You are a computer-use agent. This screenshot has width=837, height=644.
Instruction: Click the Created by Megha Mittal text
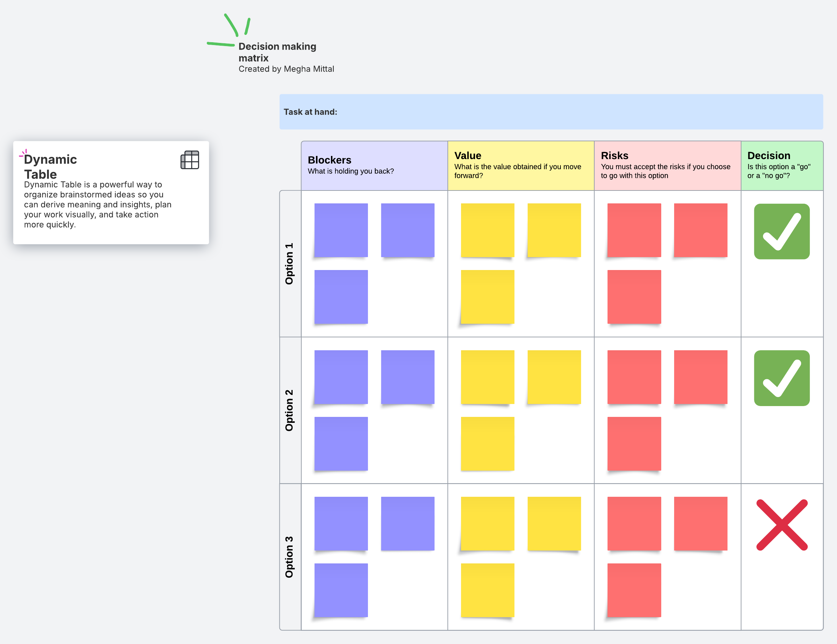(x=286, y=69)
